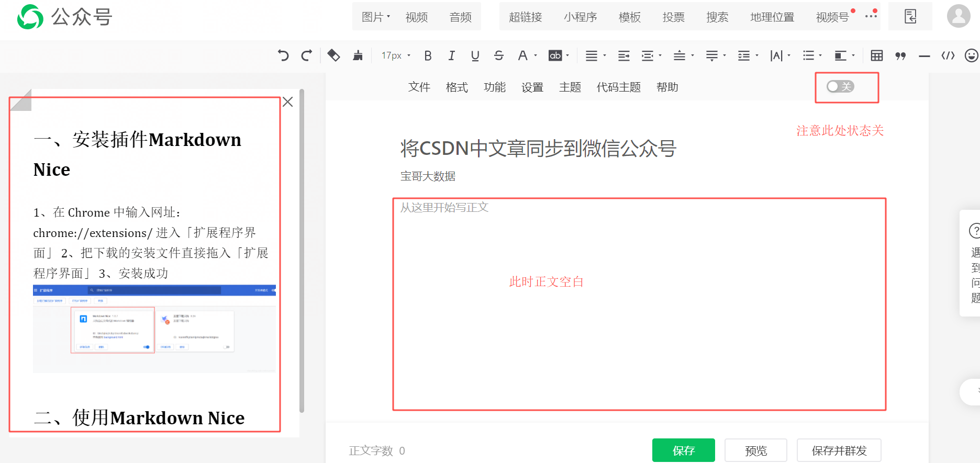Click the document import icon
The image size is (980, 463).
[x=910, y=16]
